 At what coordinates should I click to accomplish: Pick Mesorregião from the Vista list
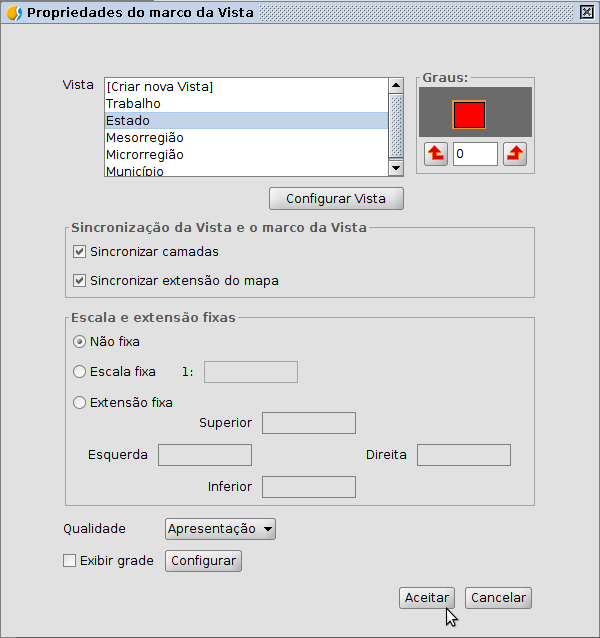click(144, 138)
